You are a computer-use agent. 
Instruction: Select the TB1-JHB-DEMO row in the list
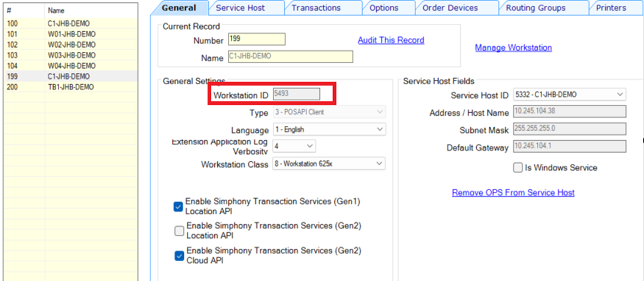click(x=70, y=87)
